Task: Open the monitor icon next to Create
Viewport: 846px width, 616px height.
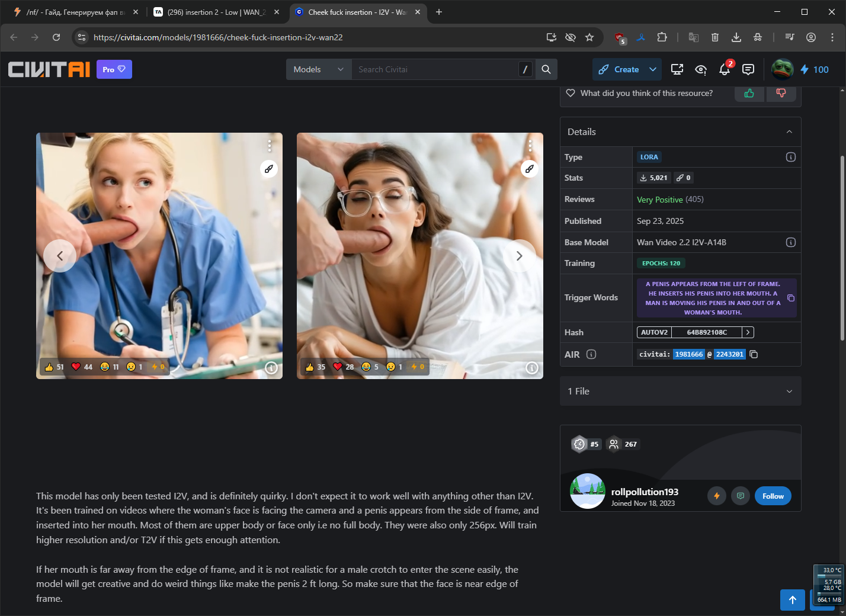Action: point(677,69)
